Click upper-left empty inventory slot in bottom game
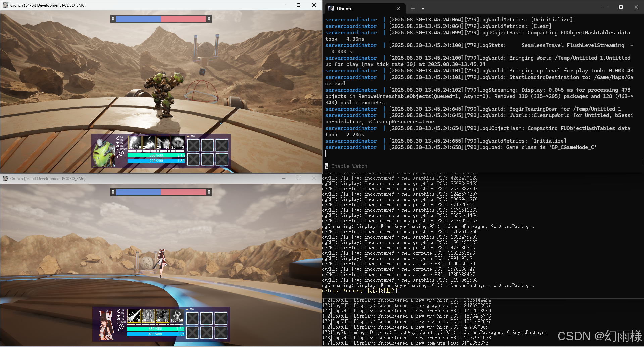The width and height of the screenshot is (644, 347). click(192, 318)
